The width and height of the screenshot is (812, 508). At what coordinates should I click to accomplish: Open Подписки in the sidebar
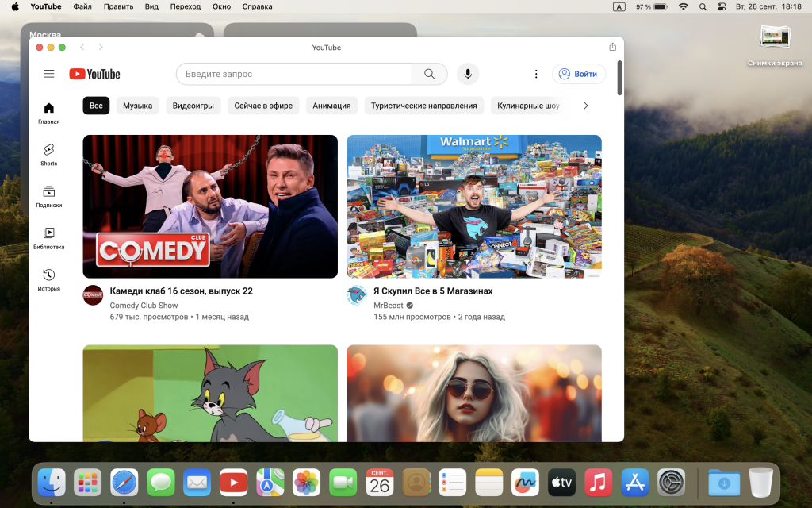[49, 196]
